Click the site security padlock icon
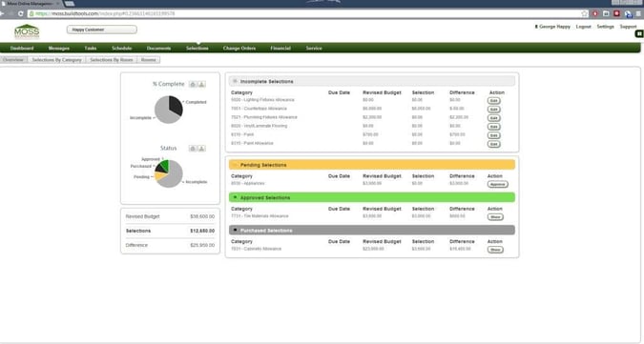This screenshot has height=344, width=644. pyautogui.click(x=31, y=13)
